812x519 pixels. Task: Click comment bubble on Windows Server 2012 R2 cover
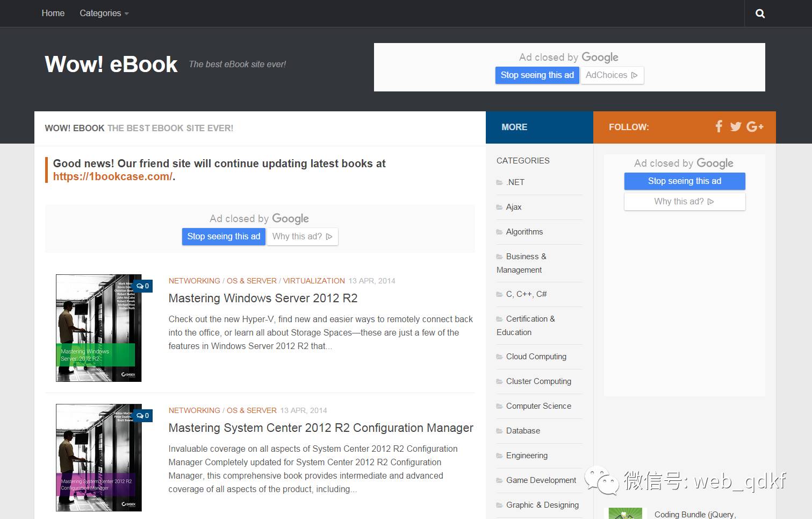(x=143, y=286)
